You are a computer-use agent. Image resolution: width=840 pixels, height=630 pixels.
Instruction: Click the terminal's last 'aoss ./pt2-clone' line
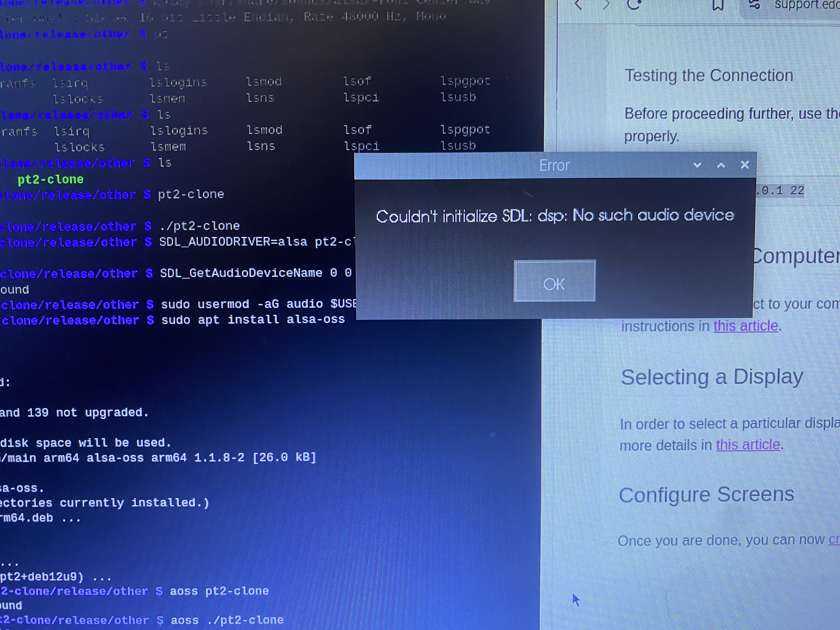click(x=227, y=620)
